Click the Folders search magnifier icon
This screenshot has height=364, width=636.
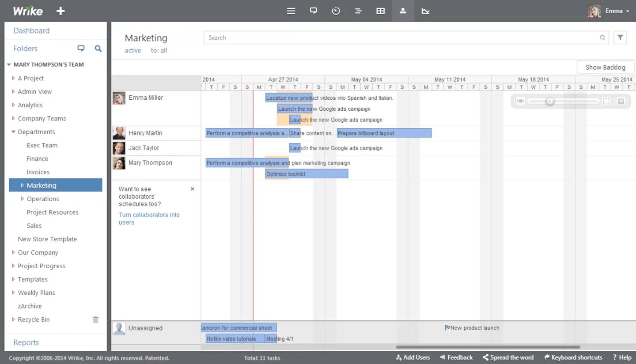click(x=98, y=49)
